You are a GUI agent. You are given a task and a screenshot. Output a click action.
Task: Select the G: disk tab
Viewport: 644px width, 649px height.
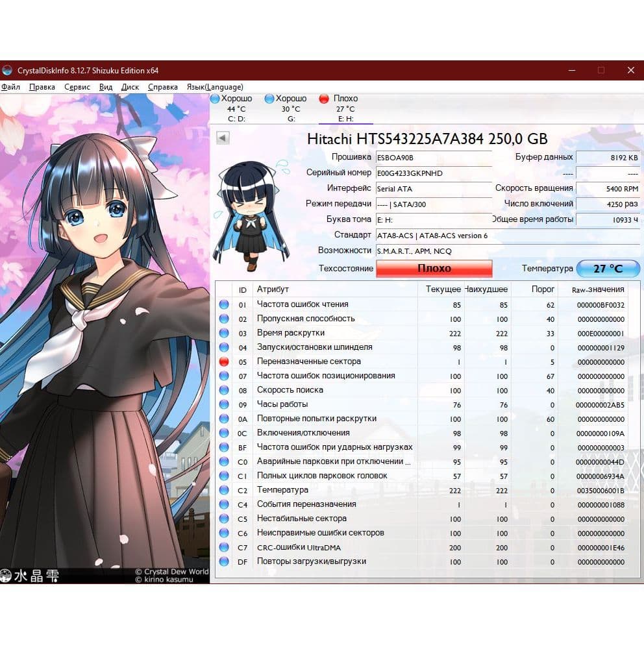(291, 109)
